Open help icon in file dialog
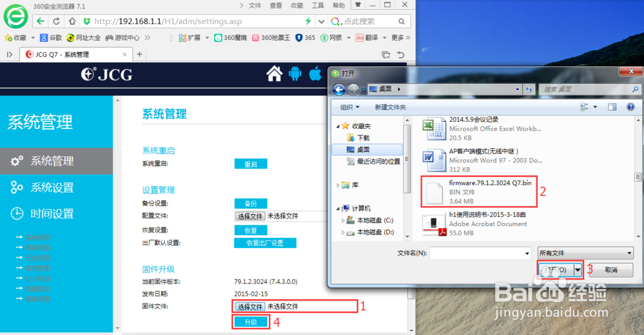Screen dimensions: 644x335 pyautogui.click(x=630, y=107)
